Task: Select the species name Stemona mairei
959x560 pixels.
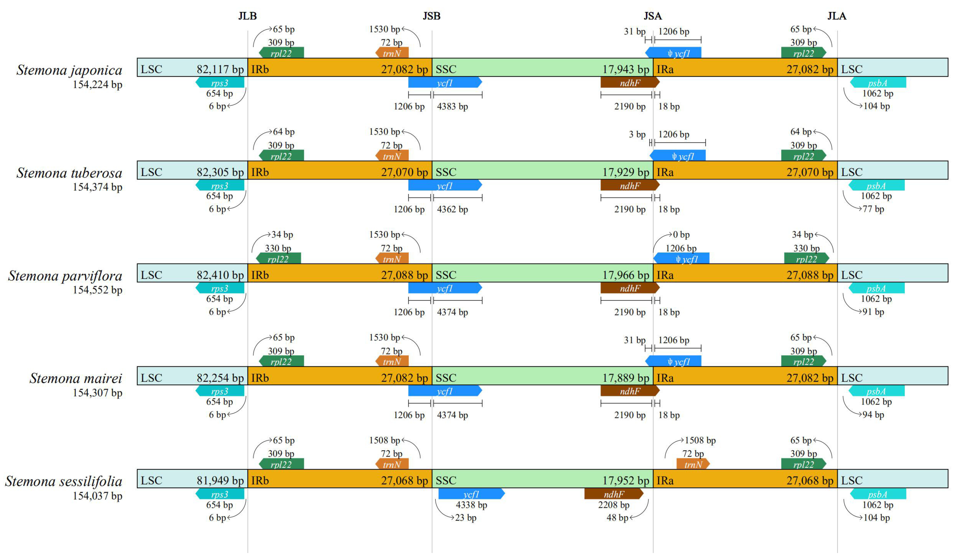Action: coord(76,378)
